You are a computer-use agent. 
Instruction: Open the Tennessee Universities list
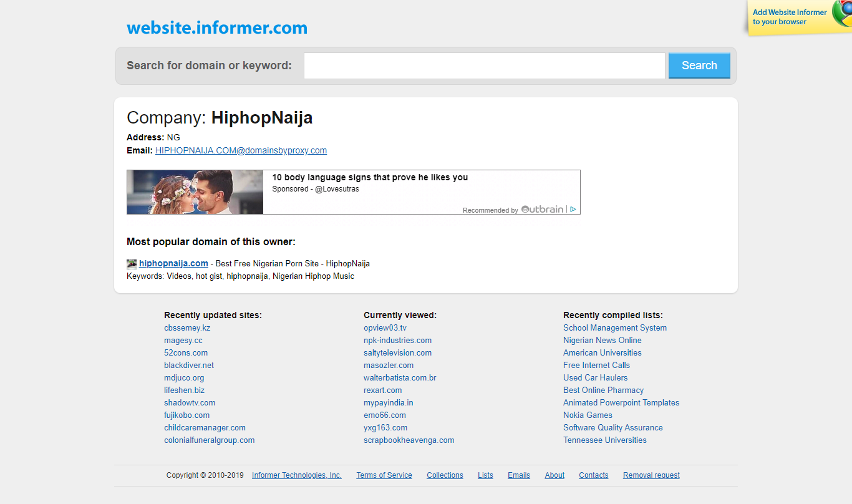(605, 440)
